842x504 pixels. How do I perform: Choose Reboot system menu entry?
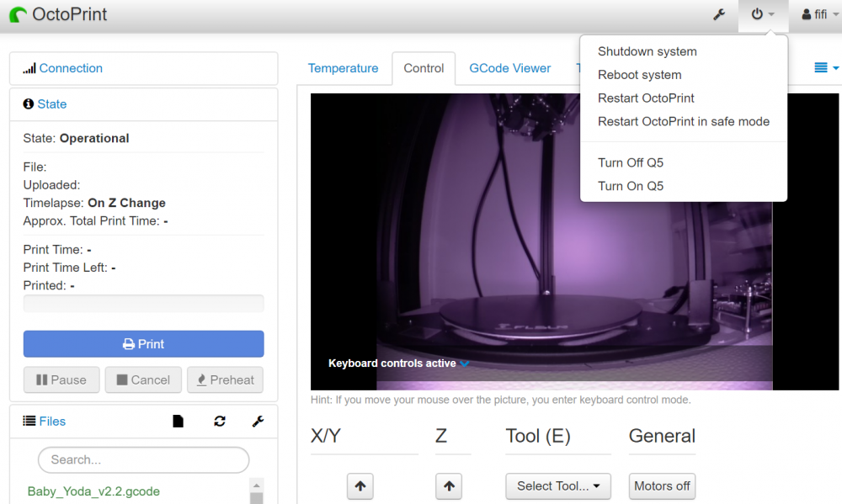click(640, 75)
